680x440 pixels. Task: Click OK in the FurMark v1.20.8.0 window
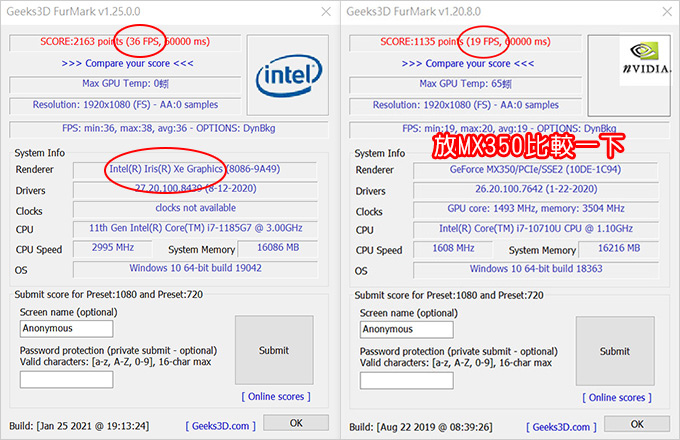tap(637, 424)
